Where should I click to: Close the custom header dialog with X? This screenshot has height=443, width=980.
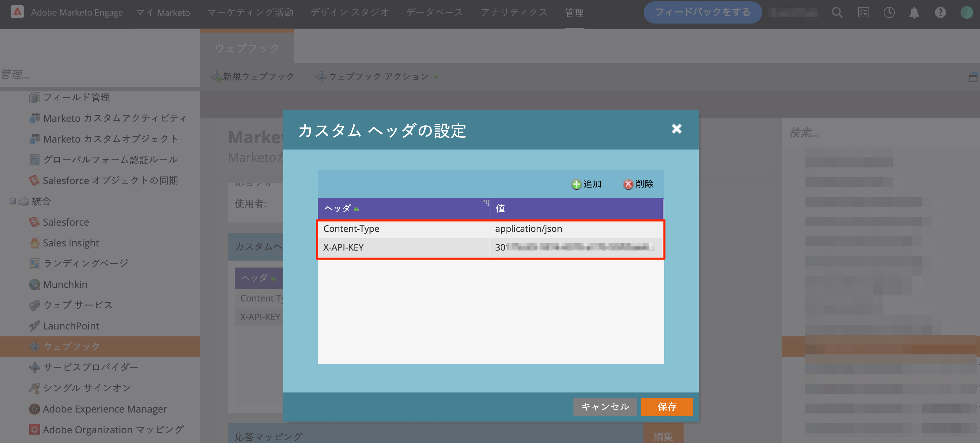click(x=676, y=129)
